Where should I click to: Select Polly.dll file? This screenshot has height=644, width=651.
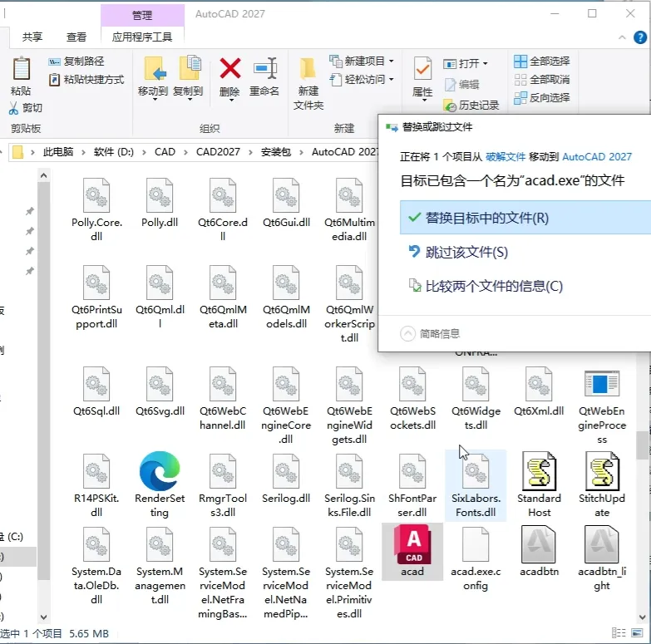click(160, 204)
